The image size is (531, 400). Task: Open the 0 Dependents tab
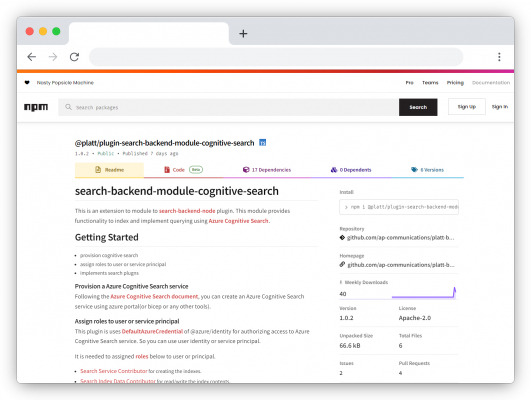click(x=351, y=170)
